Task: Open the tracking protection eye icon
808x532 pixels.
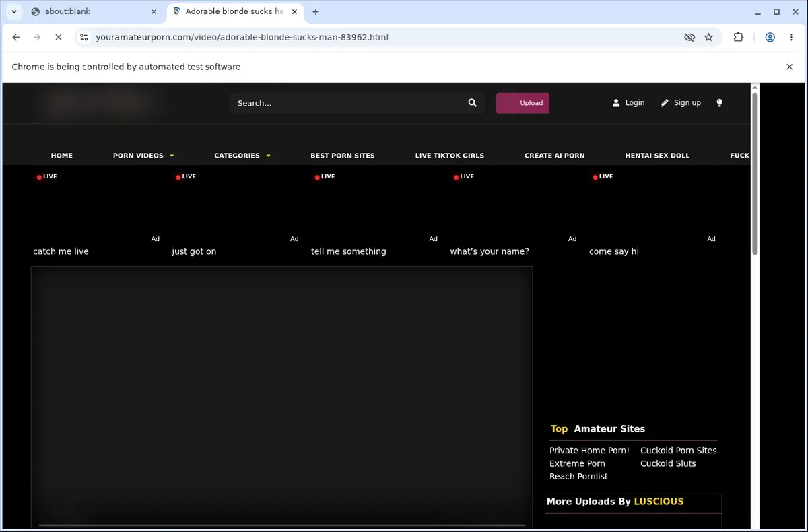Action: pos(689,37)
